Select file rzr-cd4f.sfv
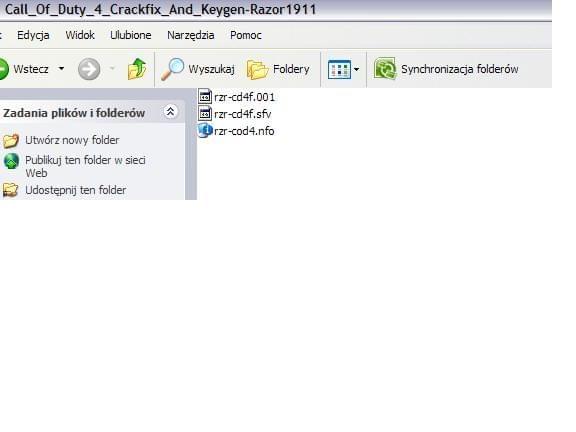Screen dimensions: 576x432 click(x=242, y=114)
